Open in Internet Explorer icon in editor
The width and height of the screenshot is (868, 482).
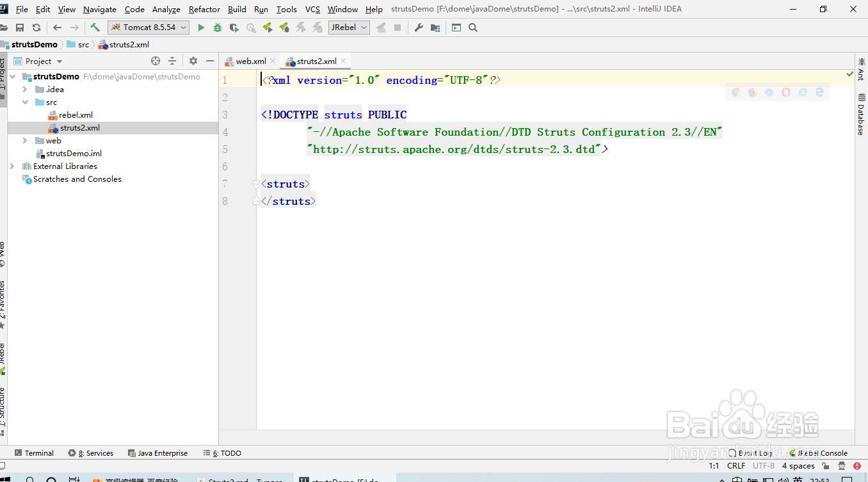[x=803, y=92]
